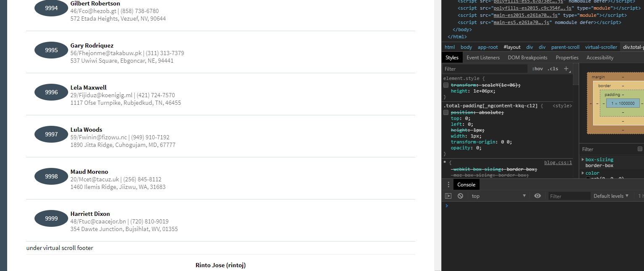Toggle the :hov element state button
Viewport: 644px width, 271px height.
coord(538,69)
